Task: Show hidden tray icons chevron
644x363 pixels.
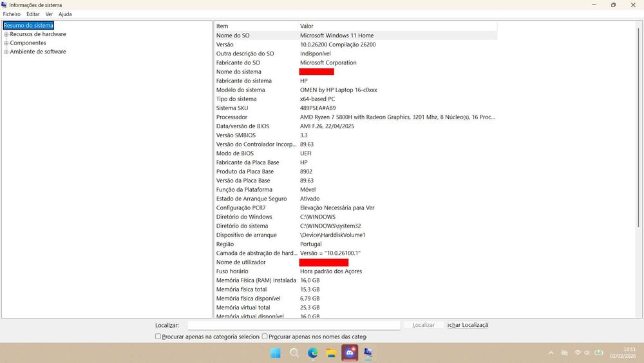Action: (x=551, y=353)
